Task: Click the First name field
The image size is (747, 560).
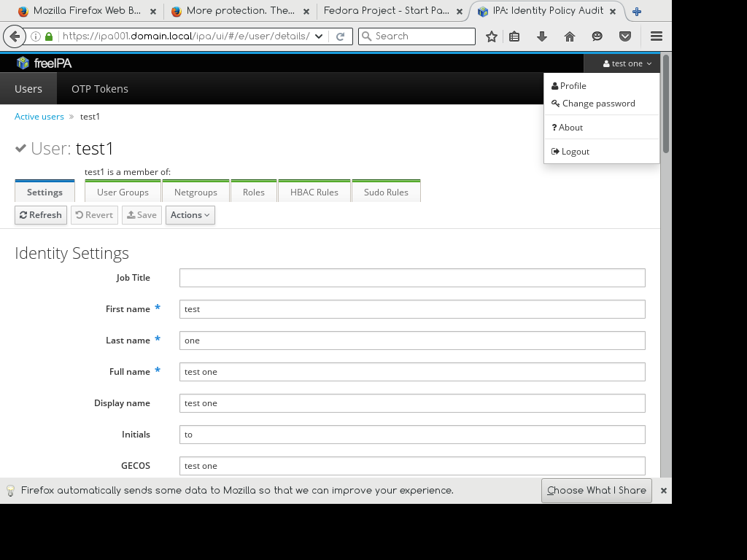Action: (x=413, y=309)
